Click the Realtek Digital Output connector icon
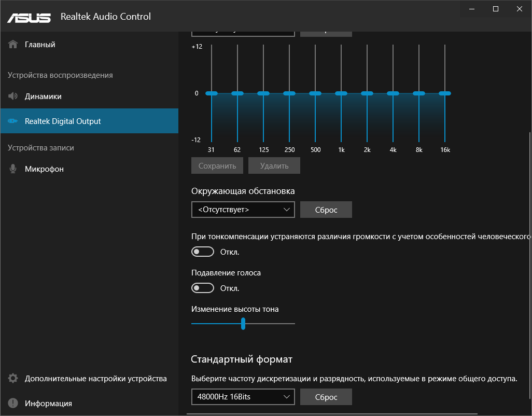The image size is (532, 416). (13, 121)
